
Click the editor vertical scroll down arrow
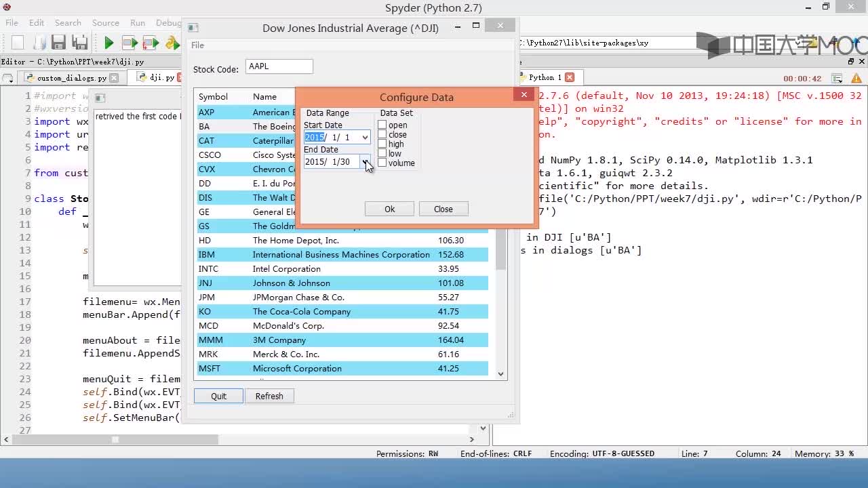tap(483, 428)
